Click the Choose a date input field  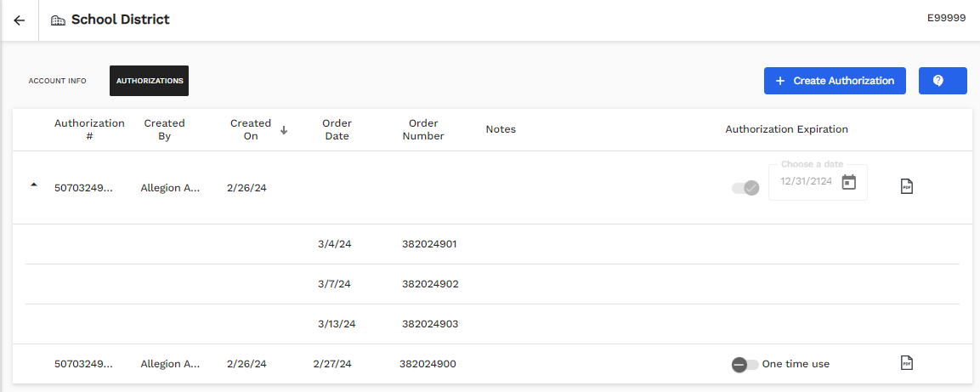(807, 182)
